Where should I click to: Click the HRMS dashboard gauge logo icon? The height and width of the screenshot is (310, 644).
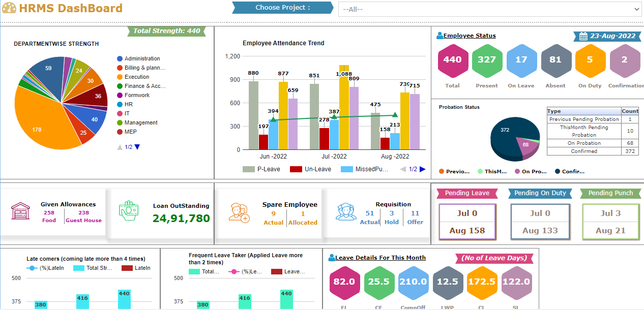point(9,9)
